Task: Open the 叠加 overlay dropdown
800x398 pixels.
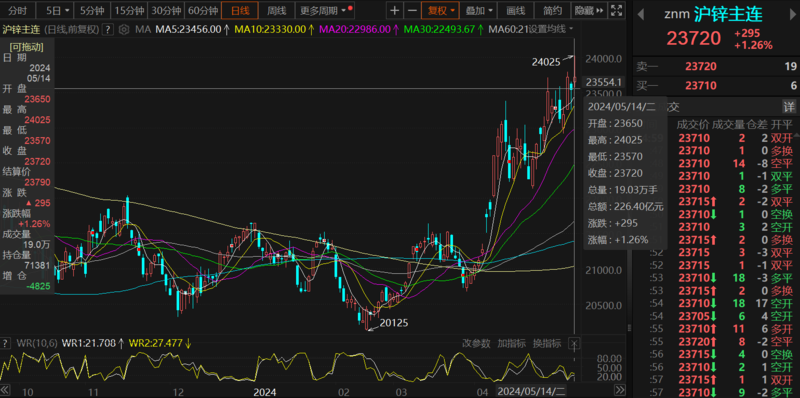Action: point(479,10)
